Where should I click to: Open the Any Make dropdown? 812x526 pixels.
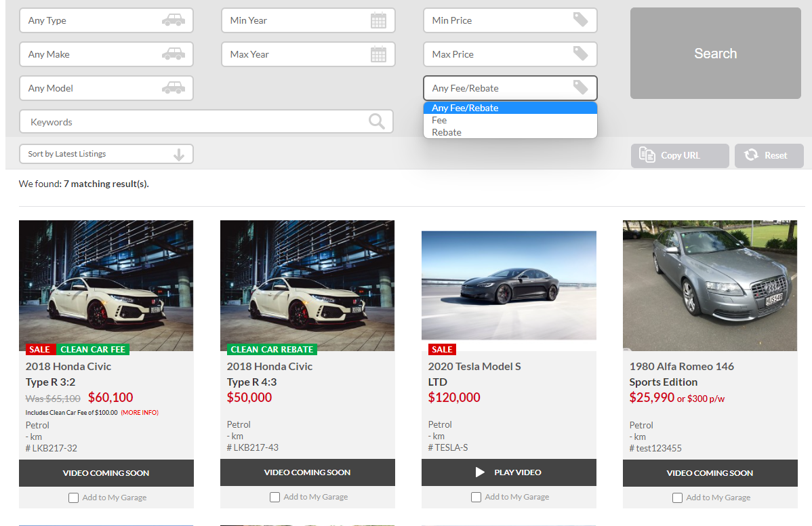click(x=106, y=54)
